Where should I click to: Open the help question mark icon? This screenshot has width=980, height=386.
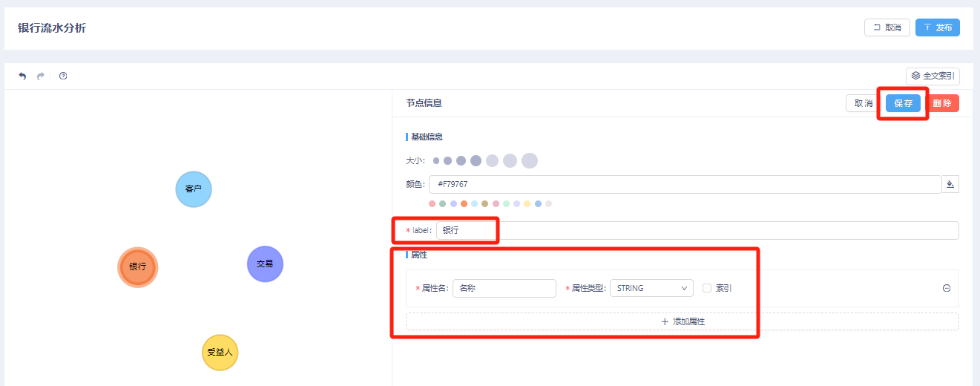[x=63, y=76]
